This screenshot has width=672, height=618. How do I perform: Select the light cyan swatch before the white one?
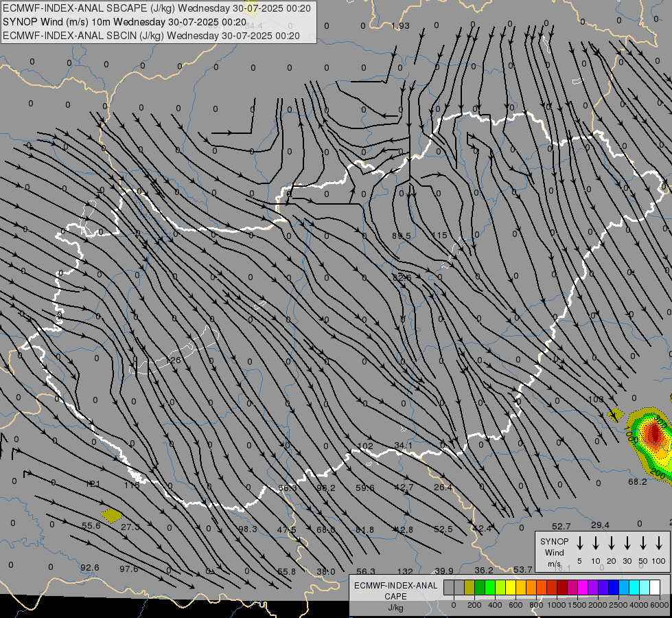[x=644, y=588]
